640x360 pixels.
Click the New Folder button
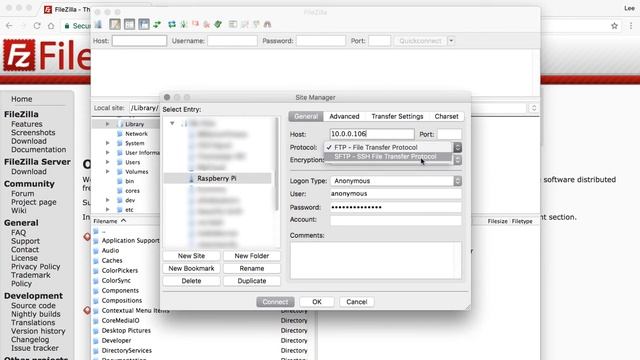point(251,256)
